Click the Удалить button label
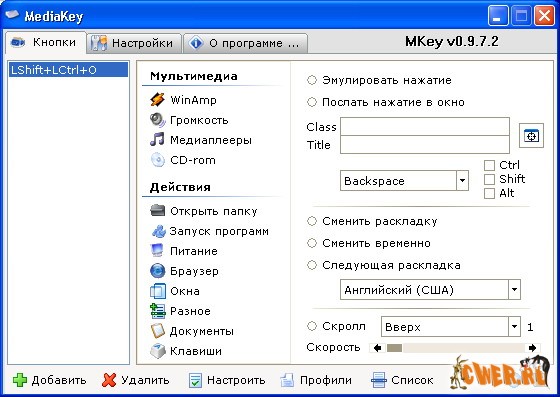Screen dimensions: 560x397 coord(145,380)
